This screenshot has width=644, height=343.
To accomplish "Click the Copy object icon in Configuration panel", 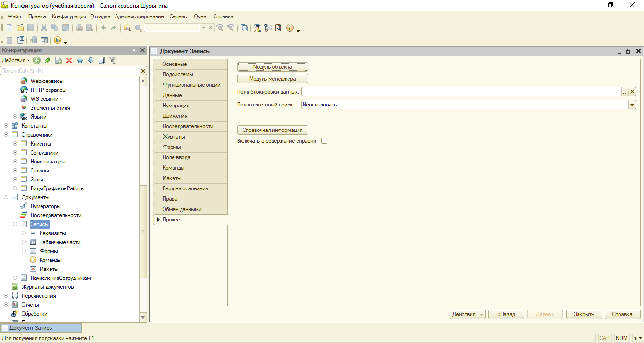I will pyautogui.click(x=58, y=60).
